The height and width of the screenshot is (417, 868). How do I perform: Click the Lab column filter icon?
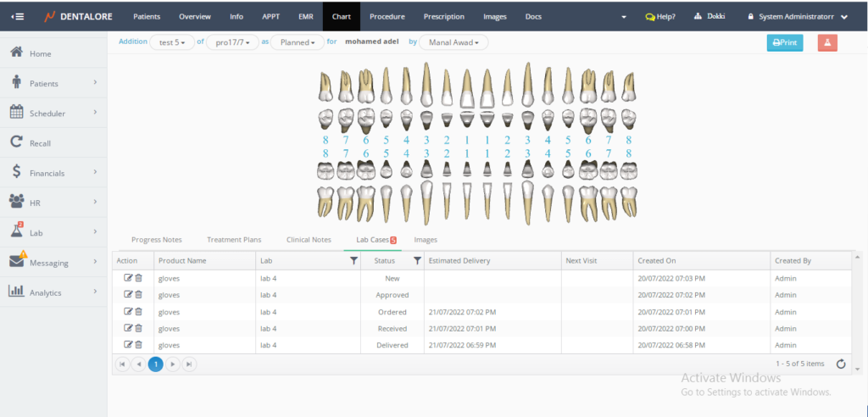pos(353,261)
